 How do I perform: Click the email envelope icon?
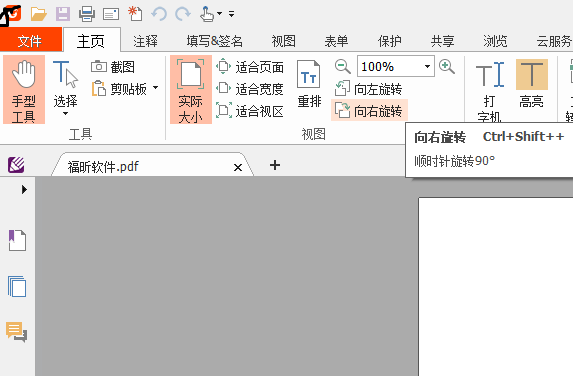(111, 14)
